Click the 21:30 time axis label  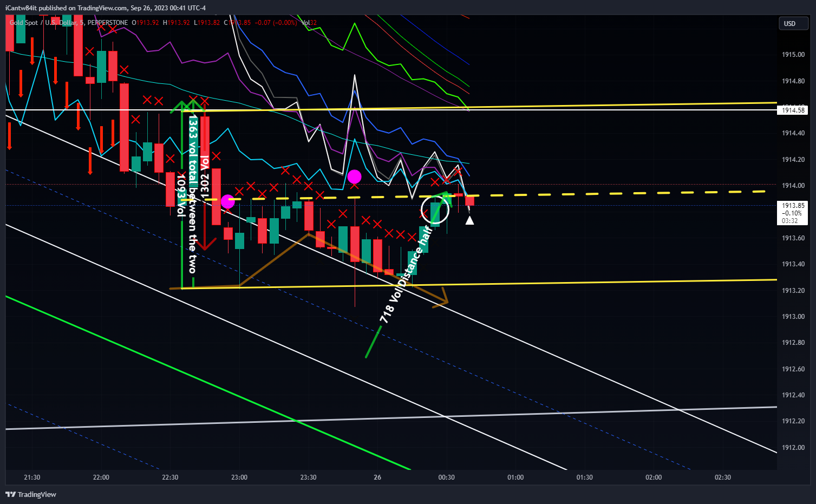pos(32,477)
